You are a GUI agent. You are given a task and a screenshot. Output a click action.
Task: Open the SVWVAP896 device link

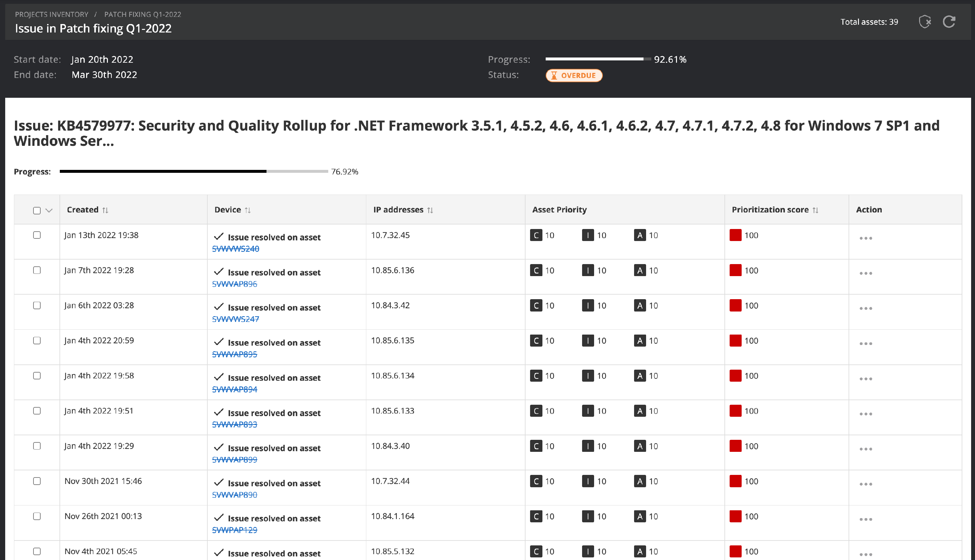pos(234,284)
